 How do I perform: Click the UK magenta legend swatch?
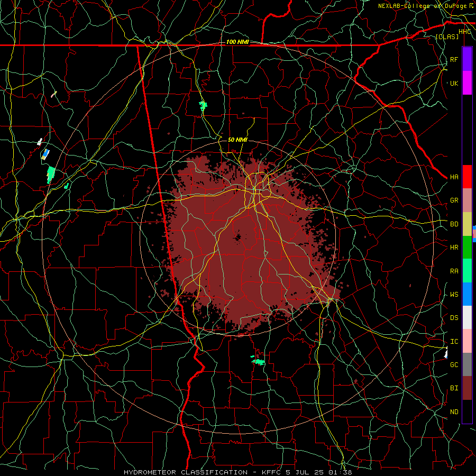coord(467,83)
